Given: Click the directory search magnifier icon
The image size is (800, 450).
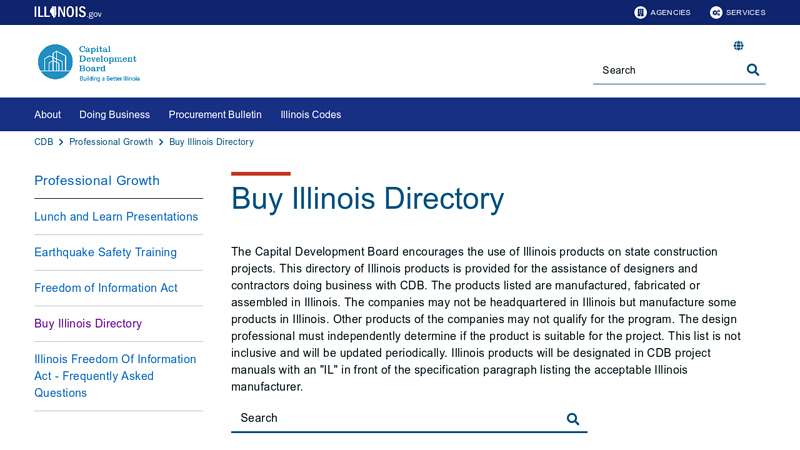Looking at the screenshot, I should point(572,419).
